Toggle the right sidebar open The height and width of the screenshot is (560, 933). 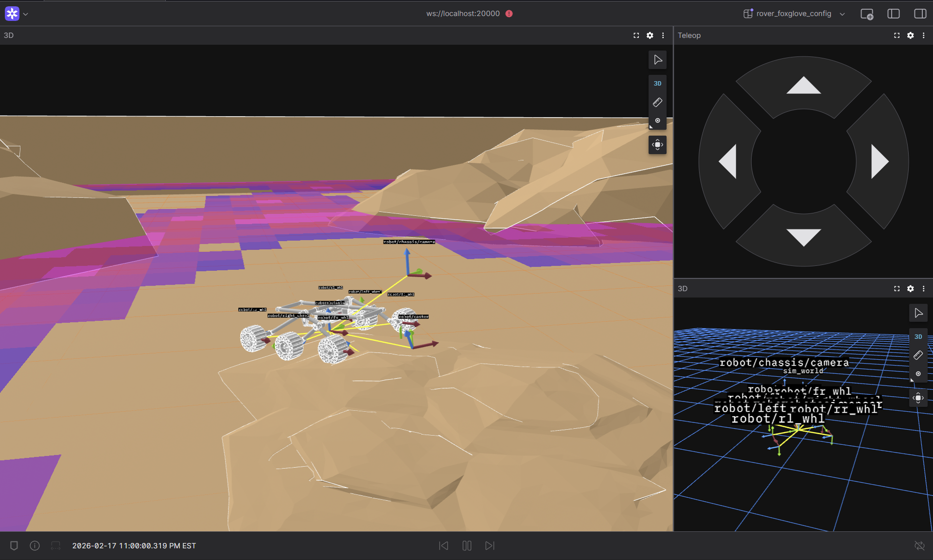tap(920, 14)
